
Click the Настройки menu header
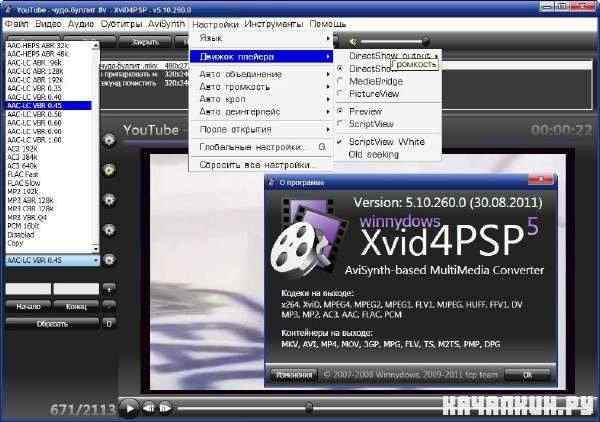(x=215, y=24)
